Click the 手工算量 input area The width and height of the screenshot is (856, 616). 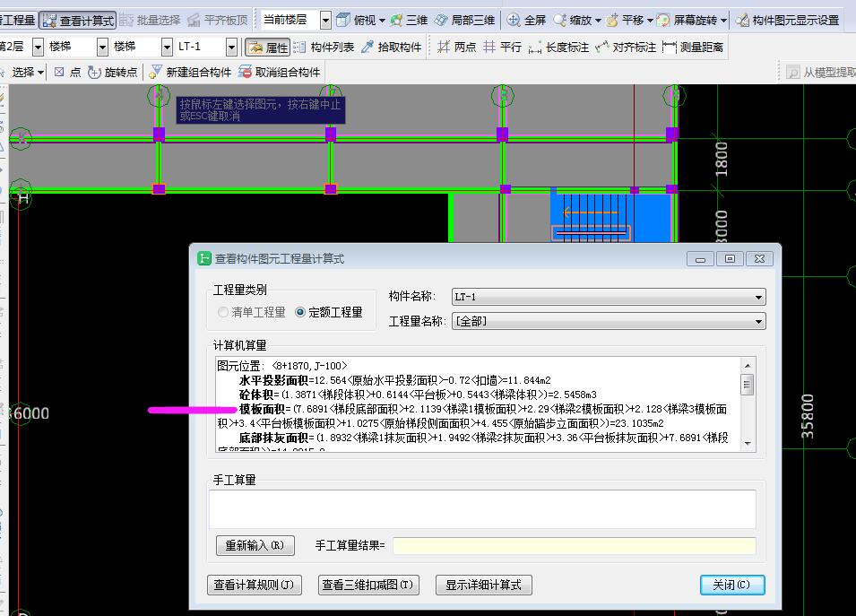coord(482,509)
